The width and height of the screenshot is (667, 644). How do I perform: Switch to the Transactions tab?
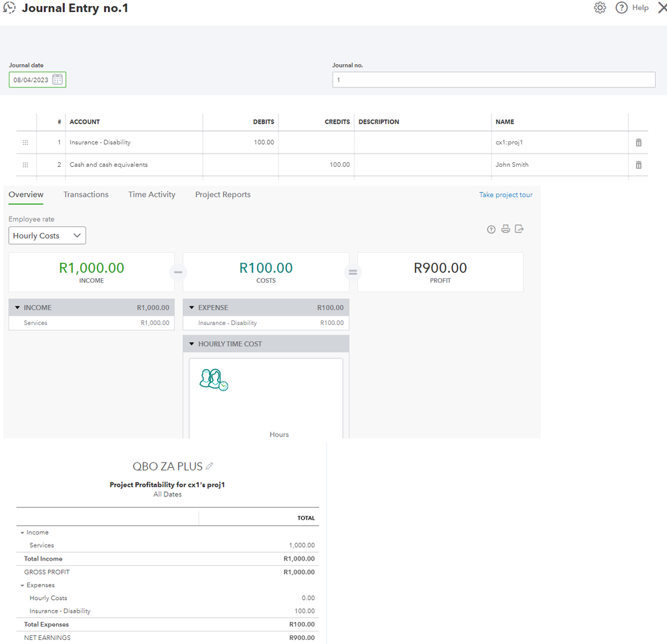point(85,195)
